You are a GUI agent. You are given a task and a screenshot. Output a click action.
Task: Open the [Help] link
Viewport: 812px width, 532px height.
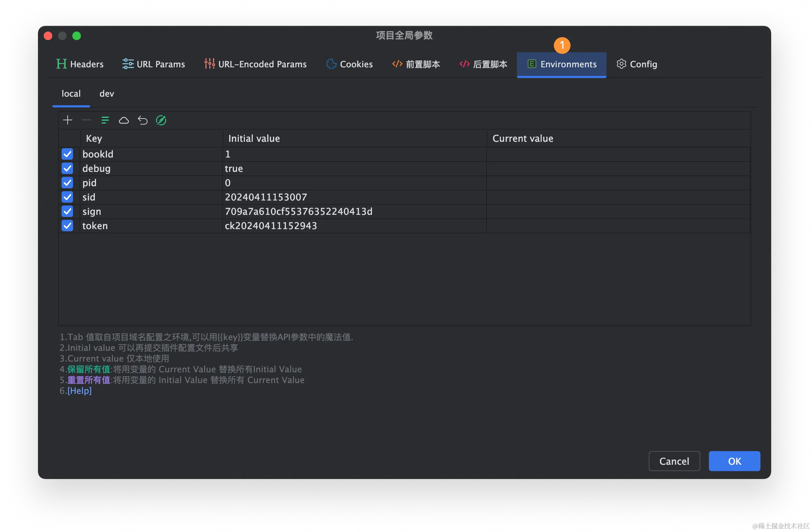[x=79, y=391]
